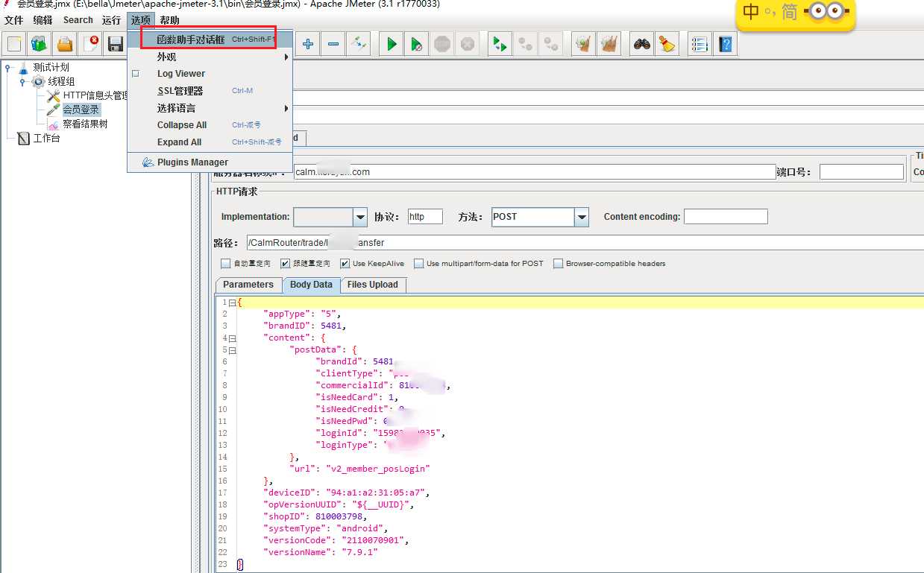Choose Collapse All menu entry
The width and height of the screenshot is (924, 573).
click(210, 125)
